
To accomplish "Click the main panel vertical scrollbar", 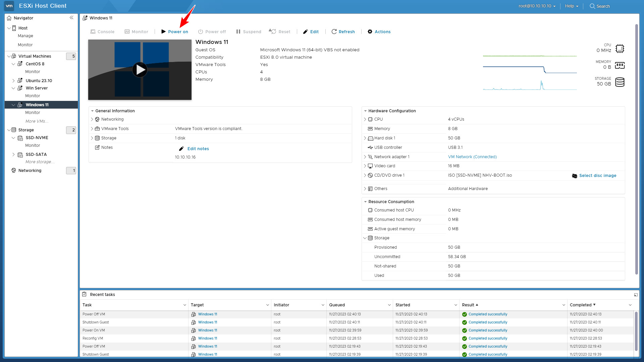I will coord(636,149).
